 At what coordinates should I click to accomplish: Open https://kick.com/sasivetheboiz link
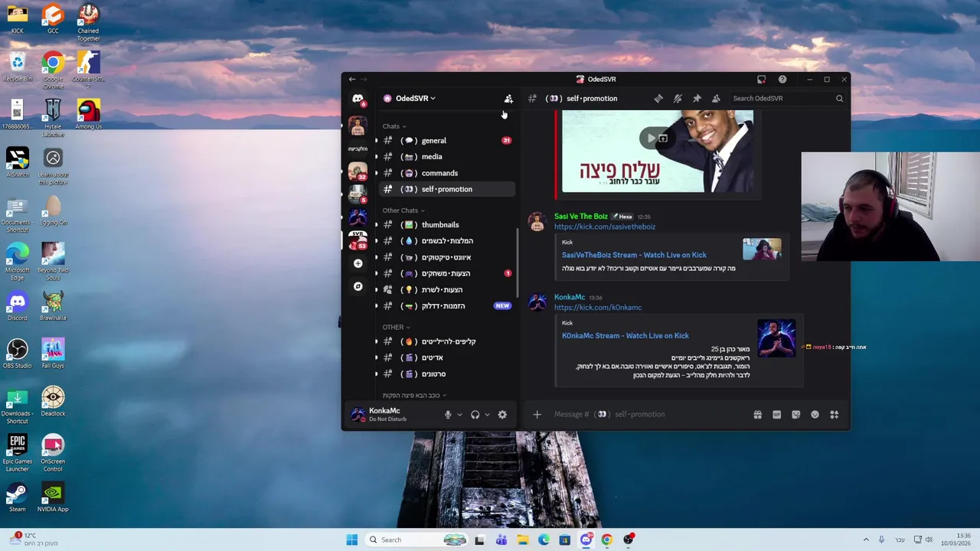pos(605,227)
